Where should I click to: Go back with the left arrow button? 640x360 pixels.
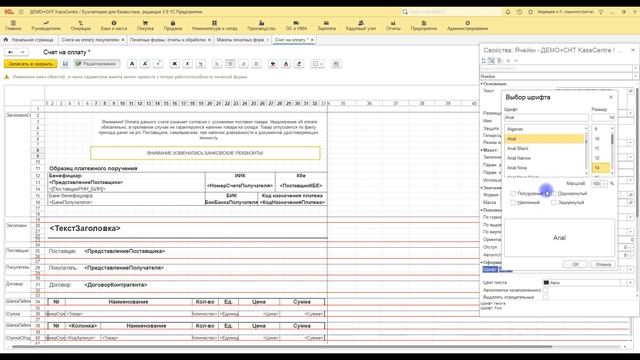[11, 52]
